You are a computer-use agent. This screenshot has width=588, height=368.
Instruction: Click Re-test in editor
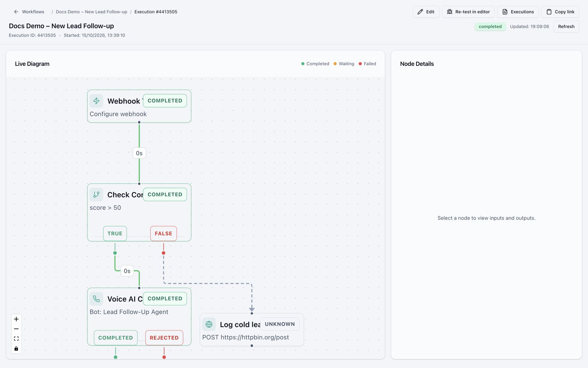(x=468, y=12)
